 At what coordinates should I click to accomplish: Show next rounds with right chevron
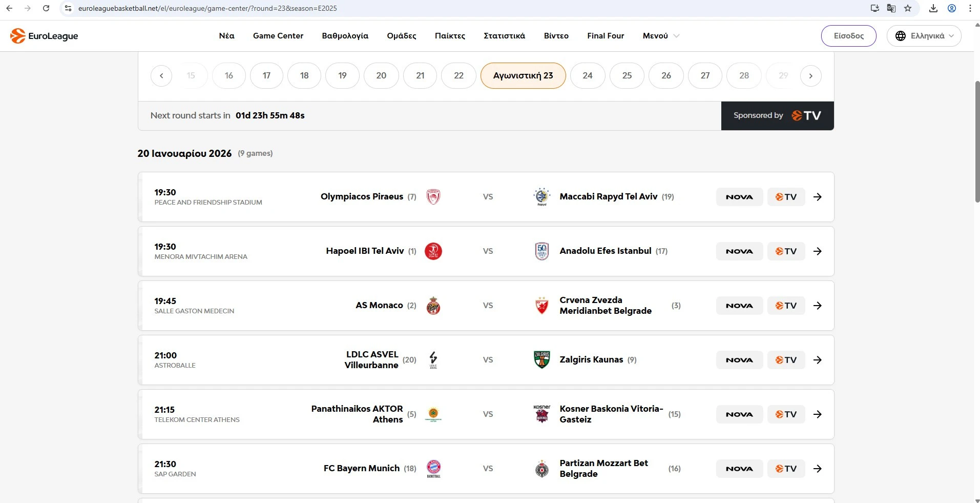tap(810, 76)
